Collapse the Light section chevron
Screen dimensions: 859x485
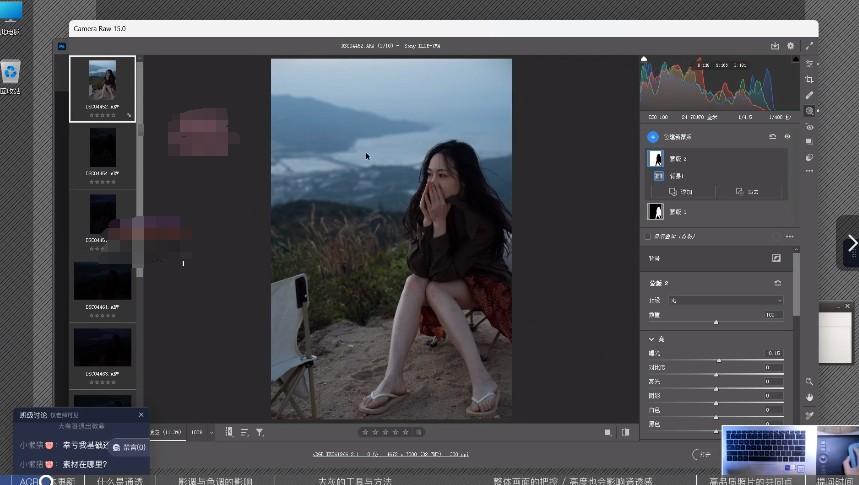point(651,339)
